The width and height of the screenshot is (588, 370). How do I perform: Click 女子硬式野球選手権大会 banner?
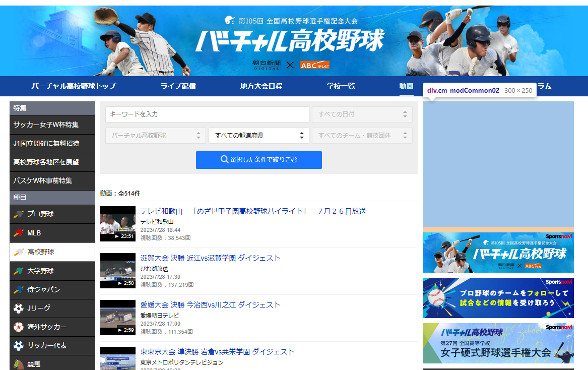pos(498,343)
